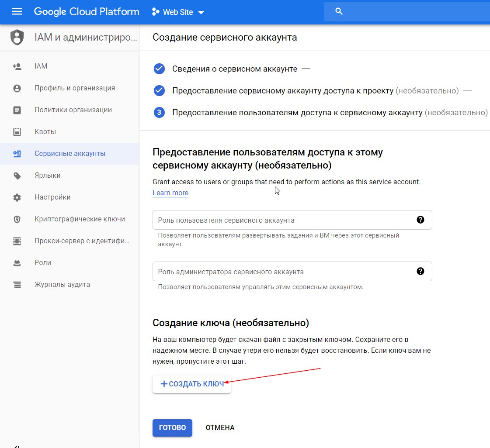Open the Web Site project selector dropdown

(x=178, y=12)
